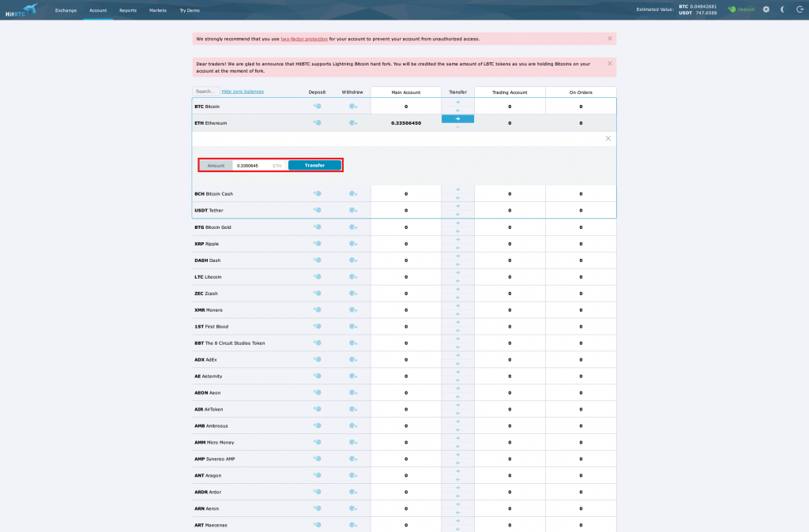The image size is (809, 532).
Task: Click the logout icon in header
Action: [800, 9]
